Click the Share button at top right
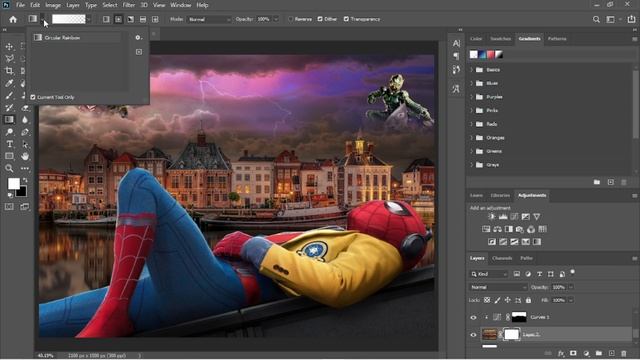640x360 pixels. click(631, 19)
